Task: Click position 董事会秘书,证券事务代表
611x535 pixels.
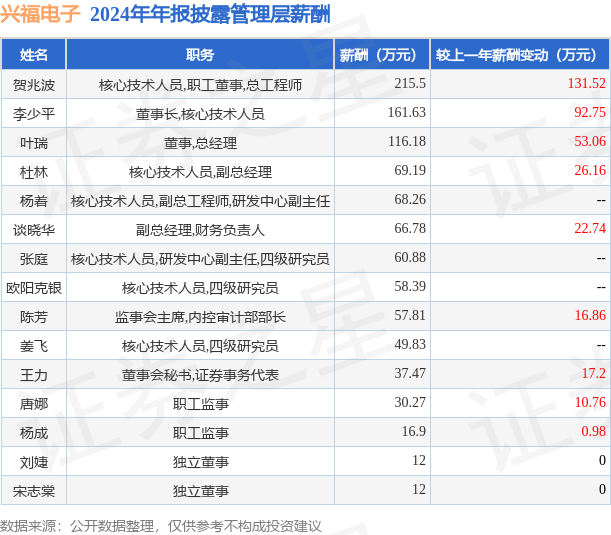Action: point(200,375)
